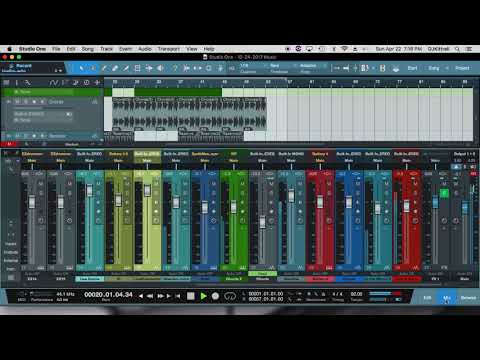Click the Inspector i icon above track list
Viewport: 480px width, 360px height.
click(x=17, y=82)
